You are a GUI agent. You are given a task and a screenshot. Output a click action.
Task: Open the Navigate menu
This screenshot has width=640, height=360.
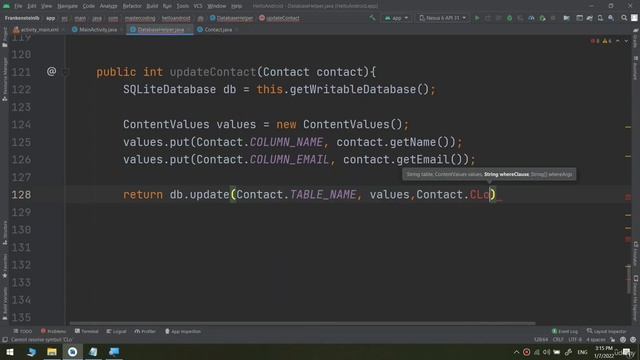coord(67,6)
